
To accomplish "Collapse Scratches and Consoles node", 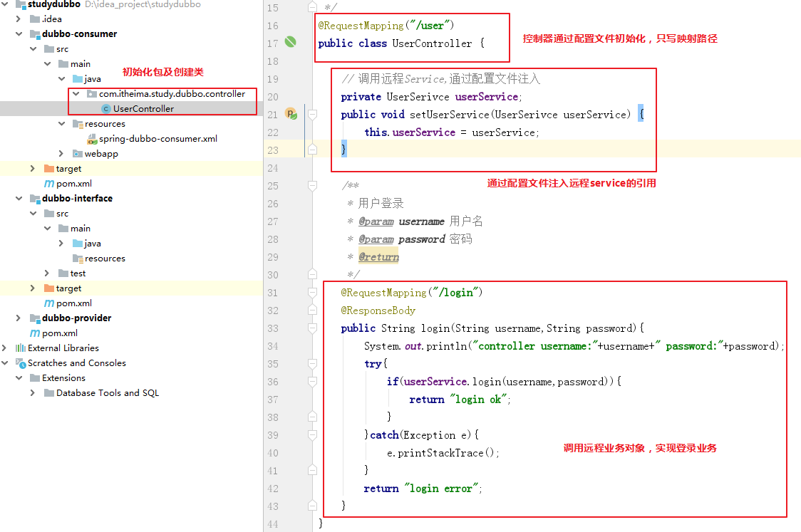I will pyautogui.click(x=4, y=363).
